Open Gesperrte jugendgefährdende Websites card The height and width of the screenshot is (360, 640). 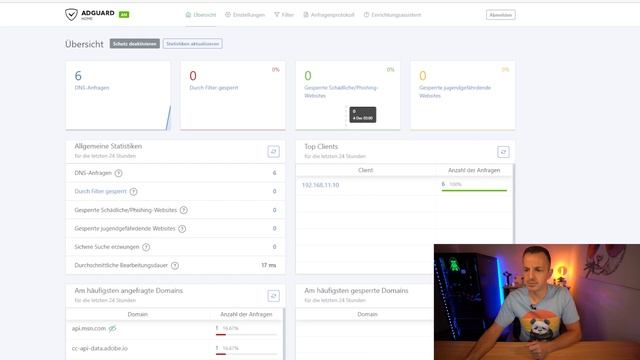tap(463, 96)
